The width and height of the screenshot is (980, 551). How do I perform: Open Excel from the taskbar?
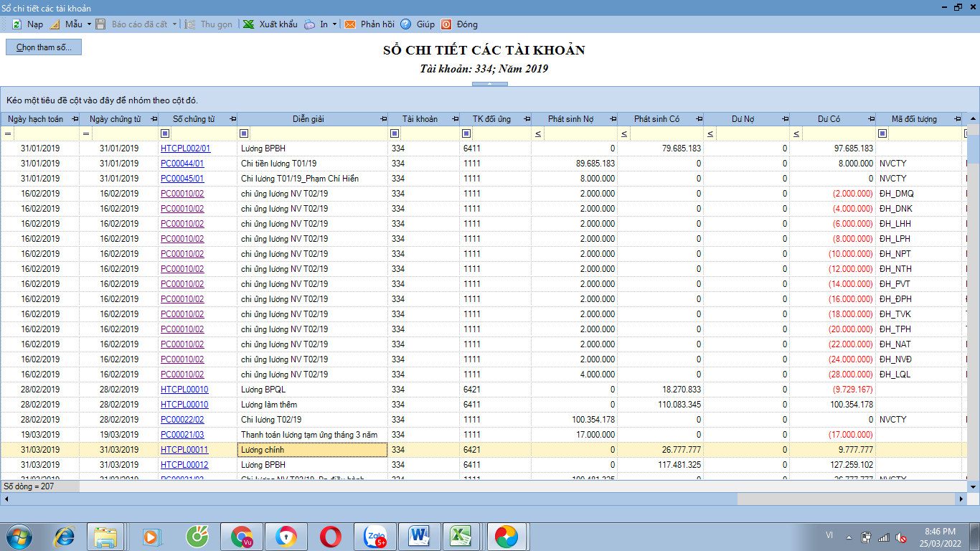click(461, 536)
